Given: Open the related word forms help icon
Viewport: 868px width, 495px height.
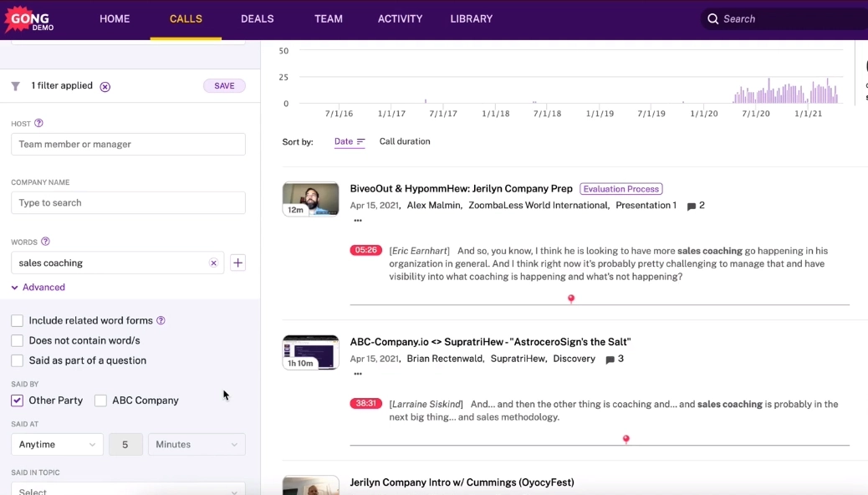Looking at the screenshot, I should pyautogui.click(x=161, y=320).
